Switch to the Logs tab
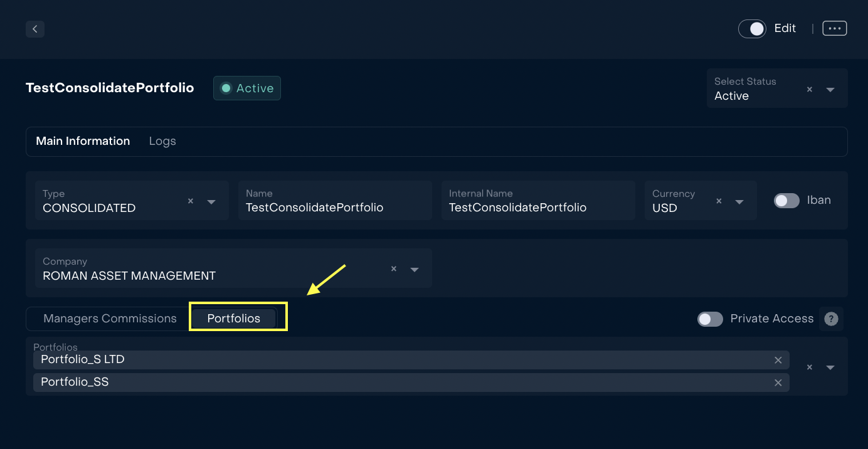 (162, 141)
